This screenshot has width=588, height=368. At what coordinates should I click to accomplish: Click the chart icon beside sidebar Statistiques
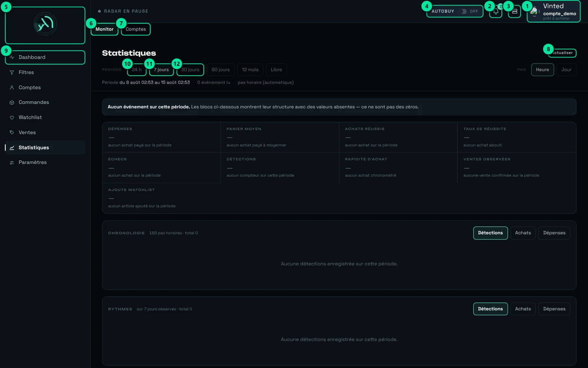[12, 148]
